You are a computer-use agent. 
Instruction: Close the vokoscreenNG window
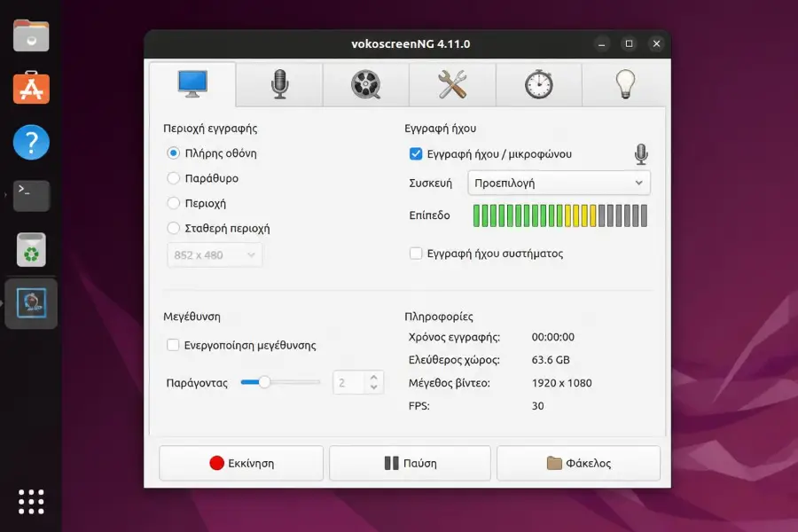tap(656, 43)
